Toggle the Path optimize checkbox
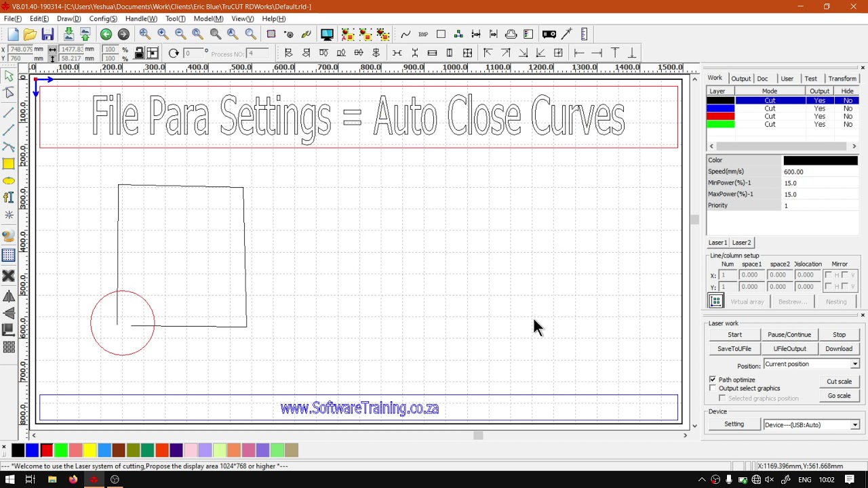Screen dimensions: 868x488 point(713,380)
